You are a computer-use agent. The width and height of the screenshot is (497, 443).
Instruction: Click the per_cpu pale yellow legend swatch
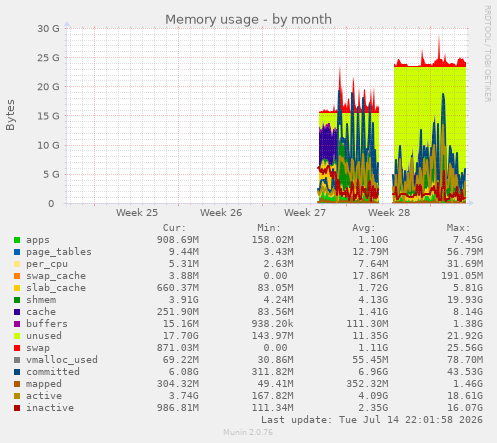coord(17,264)
